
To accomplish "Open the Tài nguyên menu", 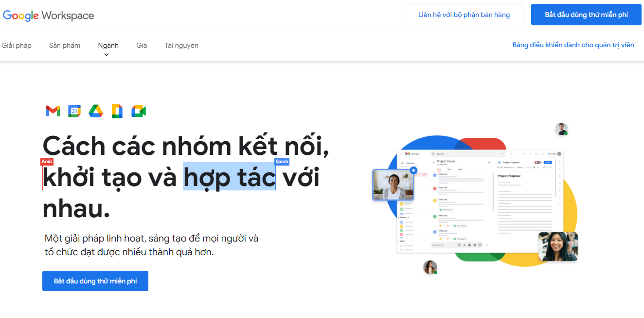I will (181, 45).
